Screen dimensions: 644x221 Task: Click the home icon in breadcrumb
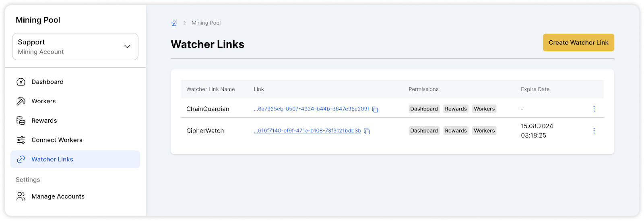(x=174, y=23)
